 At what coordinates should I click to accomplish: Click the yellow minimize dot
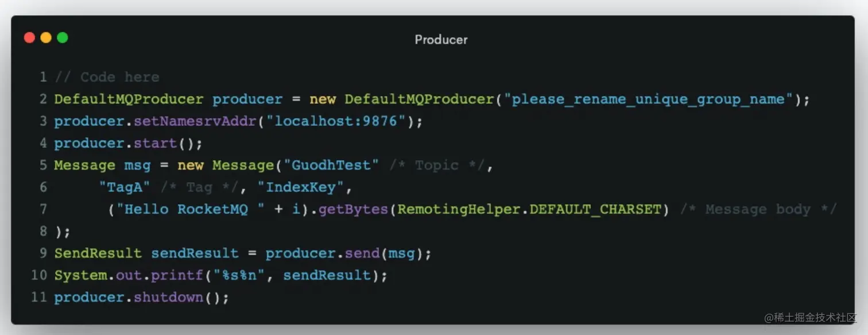(x=46, y=38)
